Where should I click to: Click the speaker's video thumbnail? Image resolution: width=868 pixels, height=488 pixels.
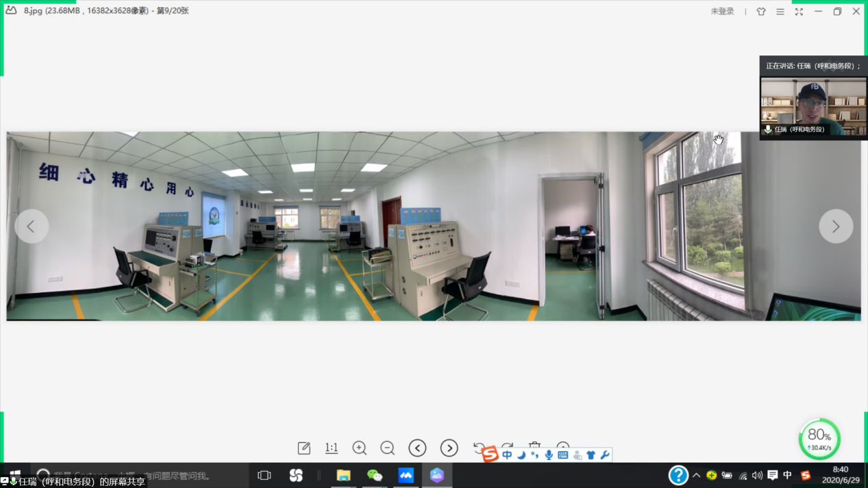coord(813,105)
